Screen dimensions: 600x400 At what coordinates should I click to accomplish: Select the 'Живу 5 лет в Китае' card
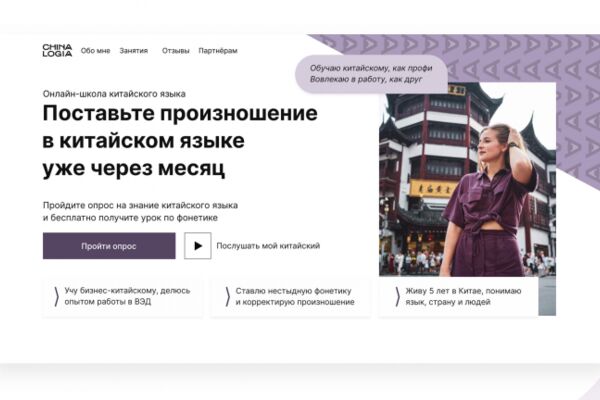pyautogui.click(x=458, y=297)
